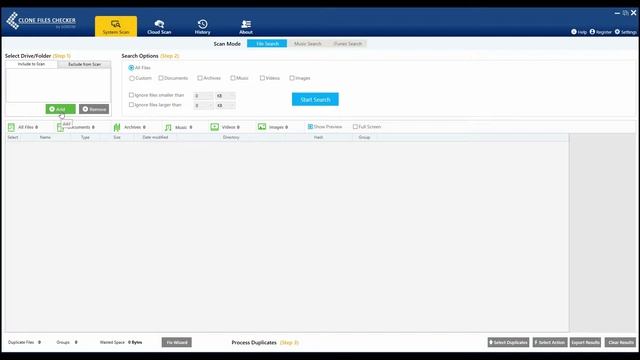Viewport: 640px width, 360px height.
Task: Click the Select column header
Action: [13, 138]
